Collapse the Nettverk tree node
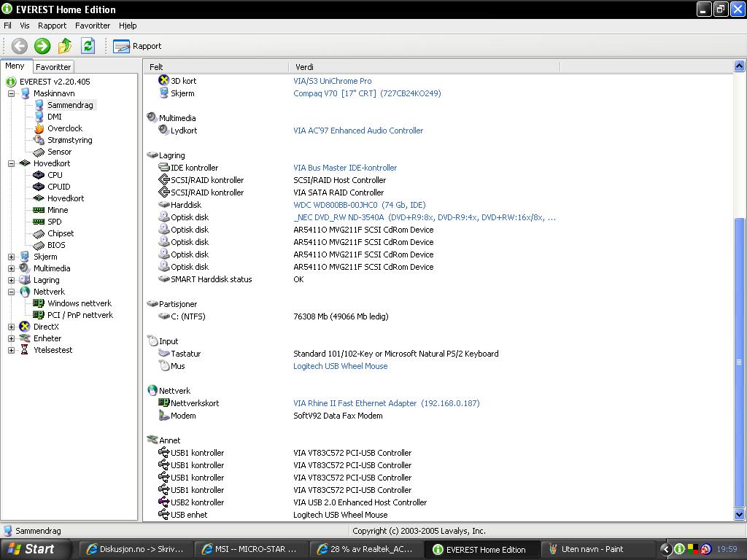Screen dimensions: 747x560 (11, 292)
